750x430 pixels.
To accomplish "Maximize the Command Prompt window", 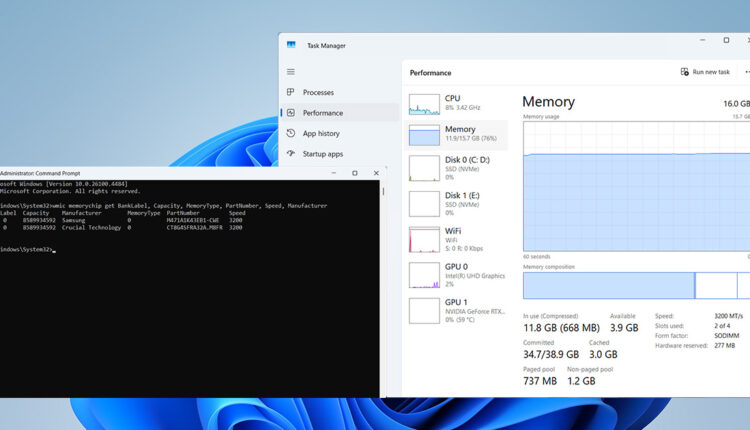I will pyautogui.click(x=354, y=172).
